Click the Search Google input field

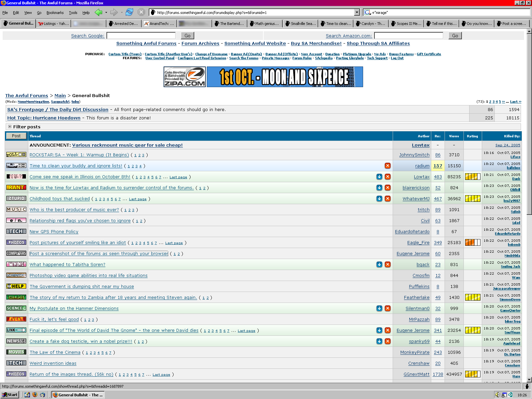[141, 36]
